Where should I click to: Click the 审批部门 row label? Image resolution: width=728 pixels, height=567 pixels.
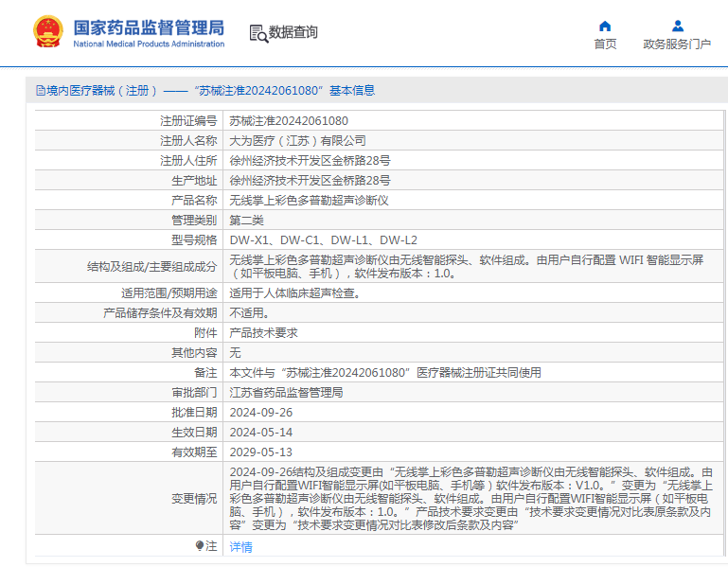pyautogui.click(x=194, y=393)
